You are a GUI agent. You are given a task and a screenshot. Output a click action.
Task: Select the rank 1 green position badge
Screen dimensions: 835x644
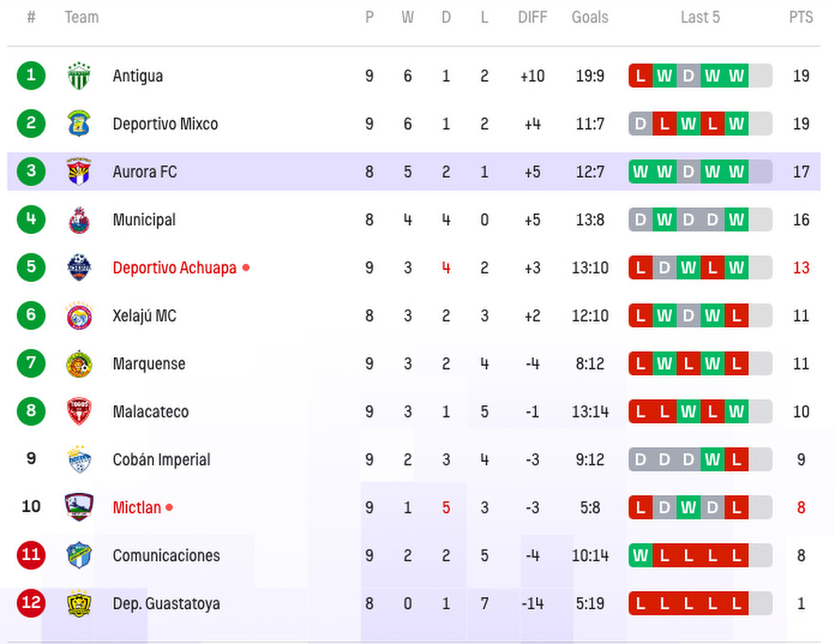(31, 76)
